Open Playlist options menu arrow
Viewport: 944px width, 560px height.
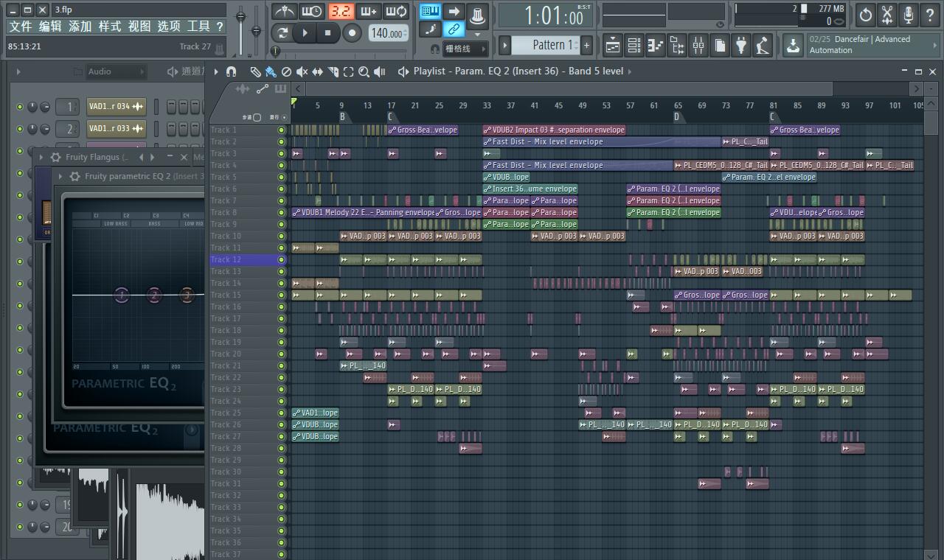(216, 71)
